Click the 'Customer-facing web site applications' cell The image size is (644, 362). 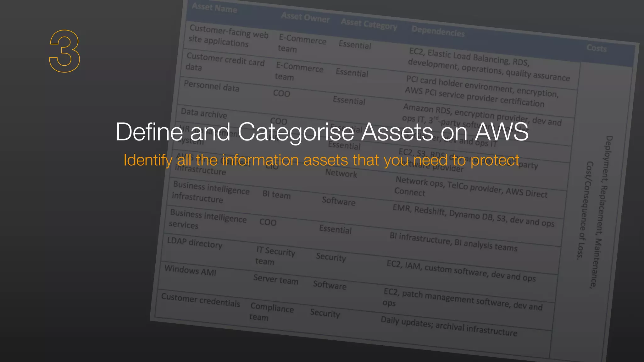229,36
